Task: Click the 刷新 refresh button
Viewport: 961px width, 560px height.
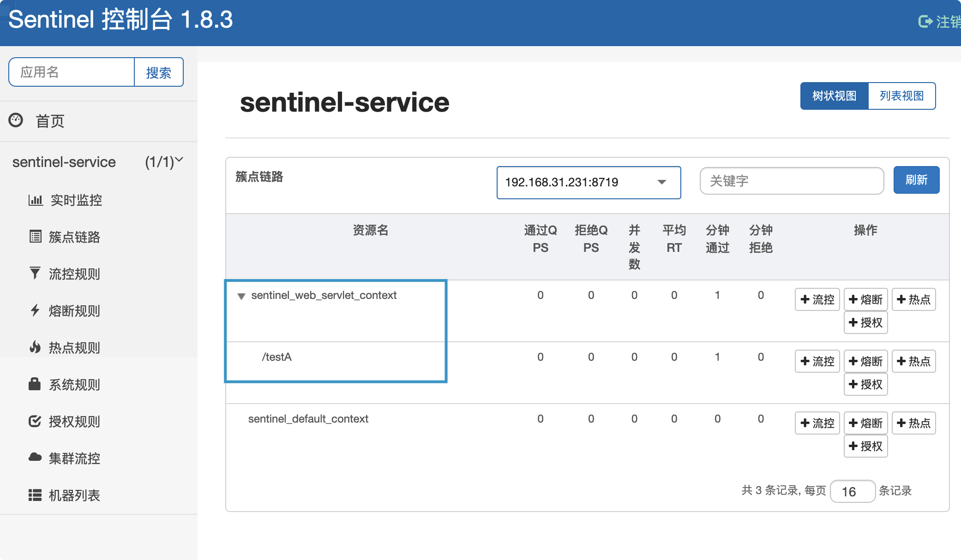Action: coord(916,180)
